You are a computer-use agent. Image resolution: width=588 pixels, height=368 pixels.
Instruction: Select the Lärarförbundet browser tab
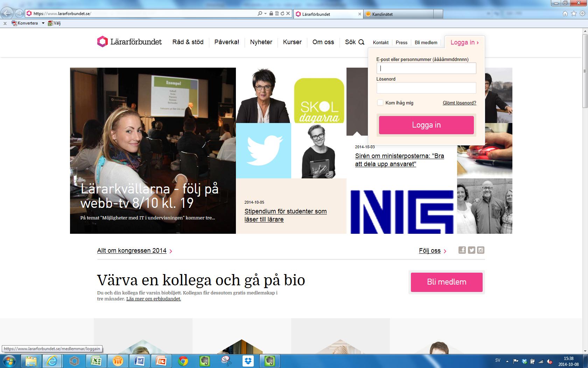point(328,14)
